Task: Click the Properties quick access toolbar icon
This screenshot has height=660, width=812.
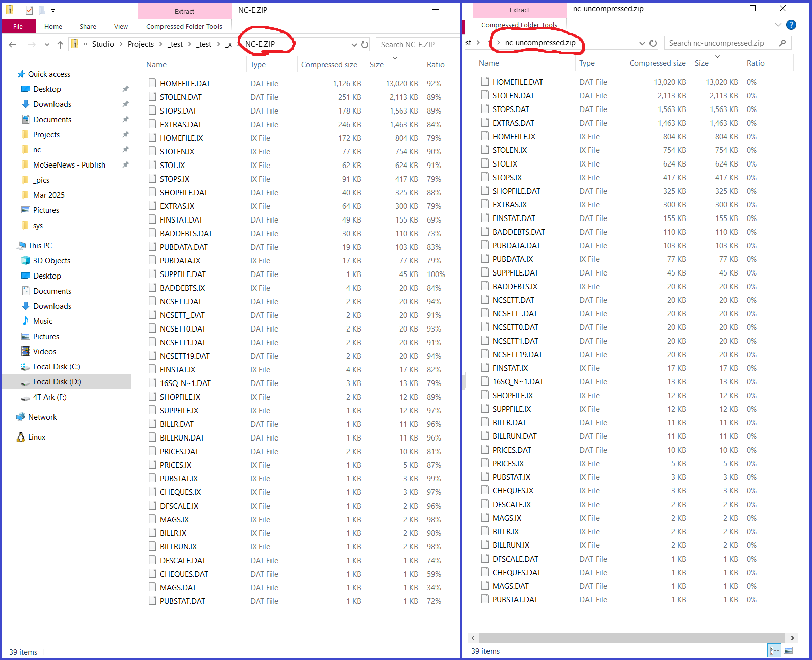Action: pos(29,10)
